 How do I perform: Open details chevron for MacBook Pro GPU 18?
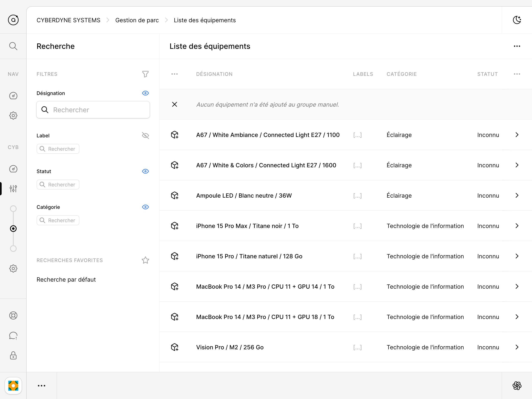(517, 317)
